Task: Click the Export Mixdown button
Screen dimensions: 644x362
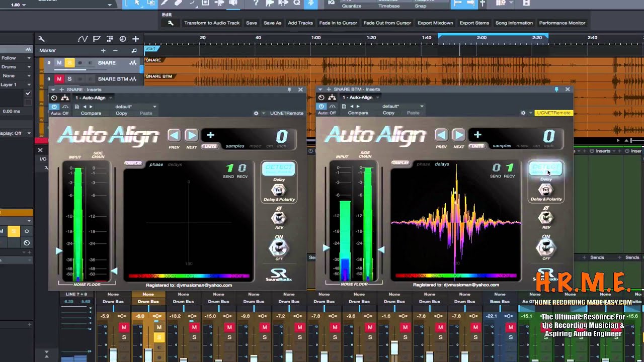Action: click(435, 23)
